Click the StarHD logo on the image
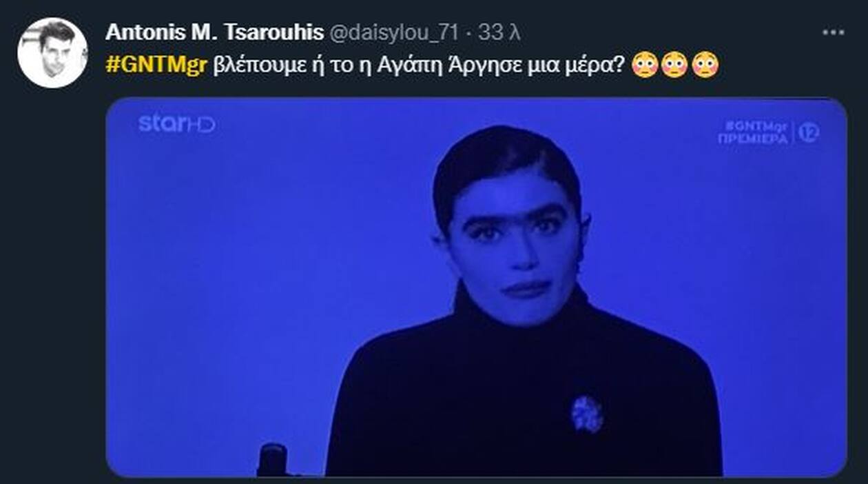The image size is (868, 484). point(176,123)
